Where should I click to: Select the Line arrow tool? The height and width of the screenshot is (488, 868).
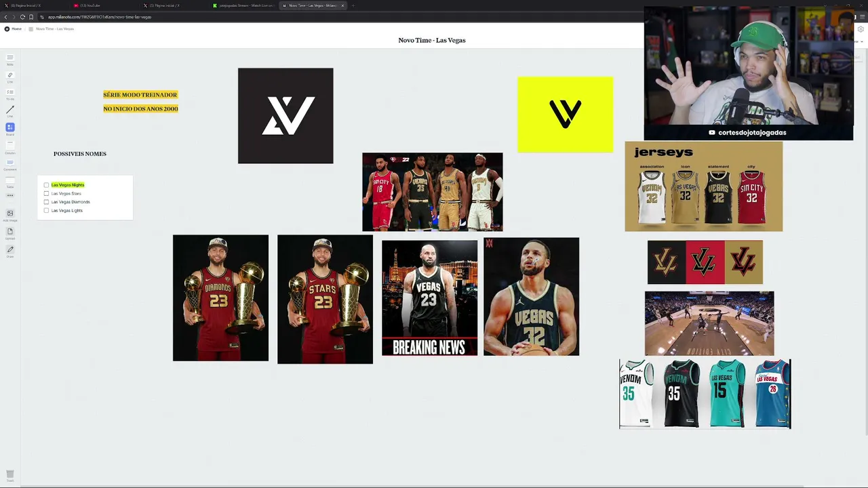coord(10,110)
